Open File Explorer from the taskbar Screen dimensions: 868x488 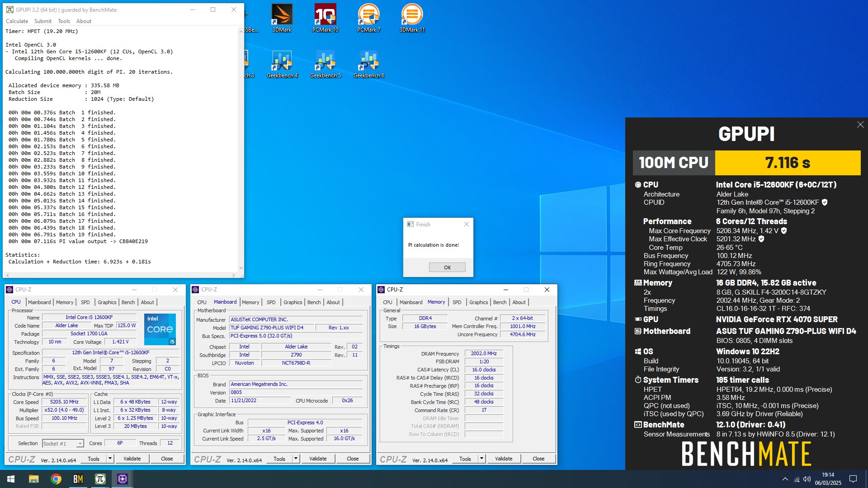click(33, 479)
